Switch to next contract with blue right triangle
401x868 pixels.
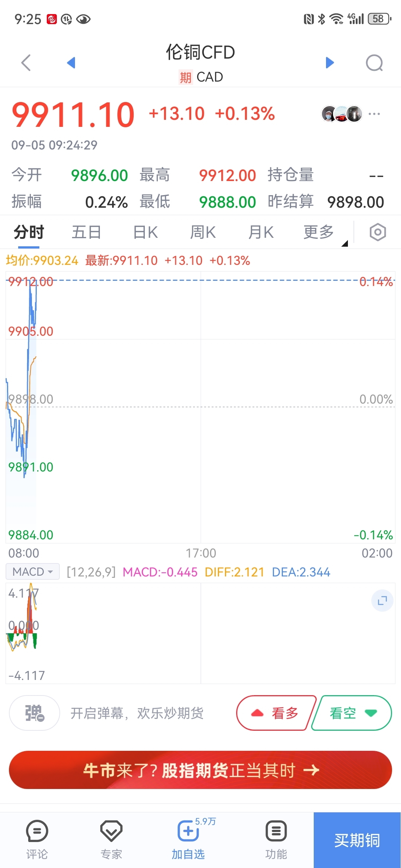point(330,62)
